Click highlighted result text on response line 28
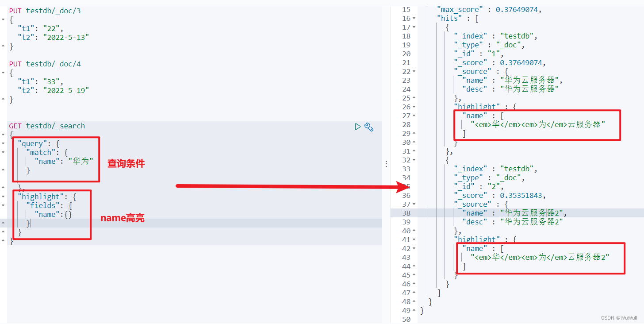 (538, 124)
